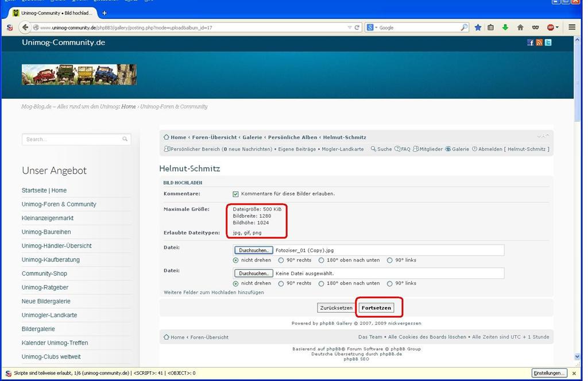Click the Firefox home icon
The height and width of the screenshot is (381, 588).
(520, 27)
